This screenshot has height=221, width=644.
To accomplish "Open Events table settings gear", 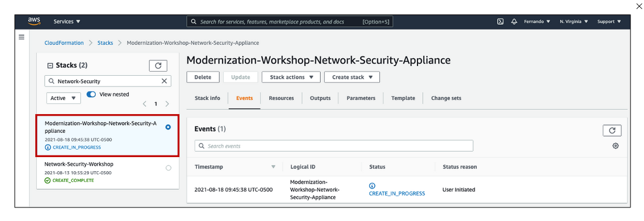I will pos(615,146).
